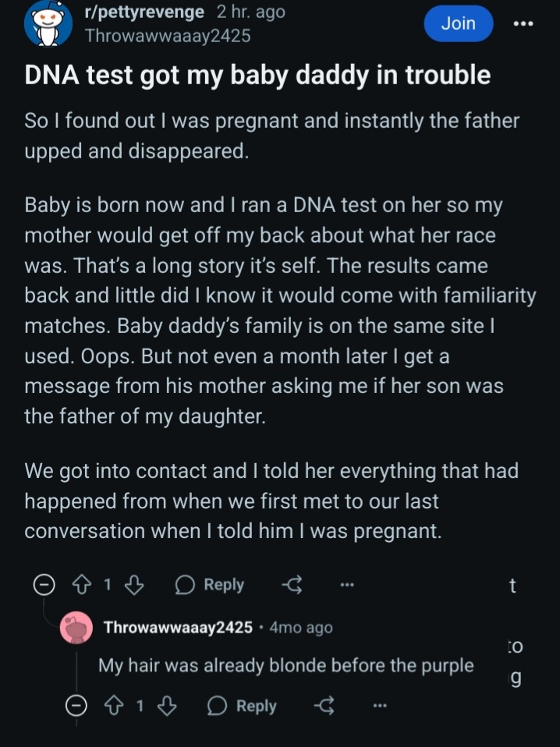Open r/pettyrevenge subreddit link
The width and height of the screenshot is (560, 747).
click(x=144, y=12)
